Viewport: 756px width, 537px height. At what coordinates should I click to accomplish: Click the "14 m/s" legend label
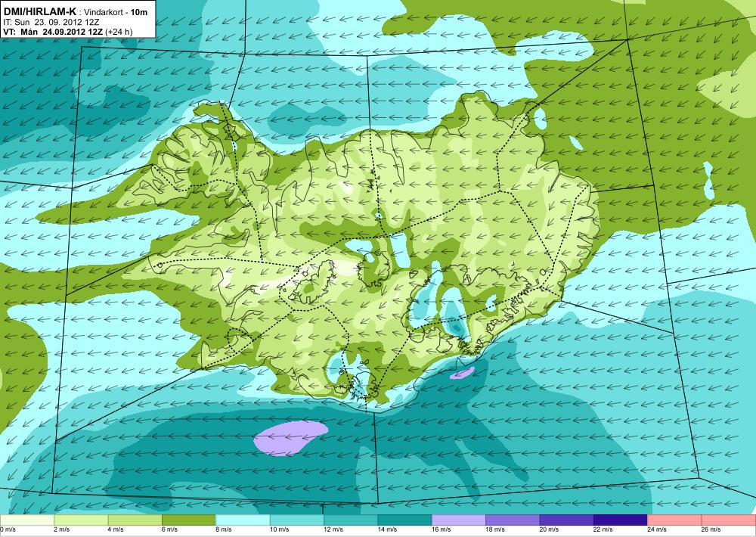(x=388, y=529)
